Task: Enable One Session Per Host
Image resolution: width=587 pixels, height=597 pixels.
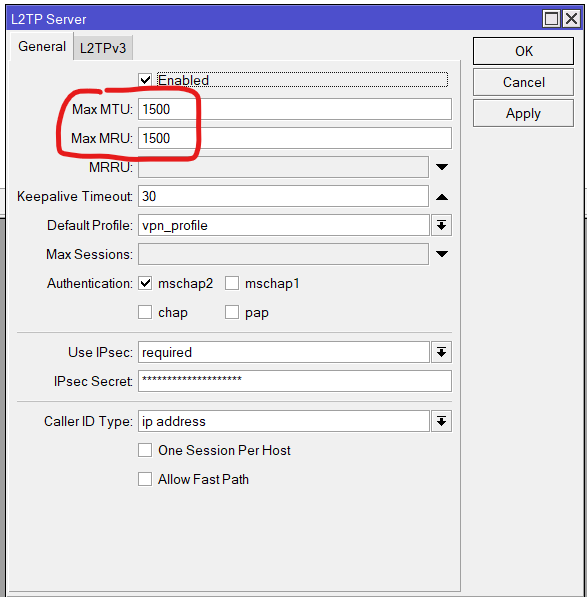Action: point(145,450)
